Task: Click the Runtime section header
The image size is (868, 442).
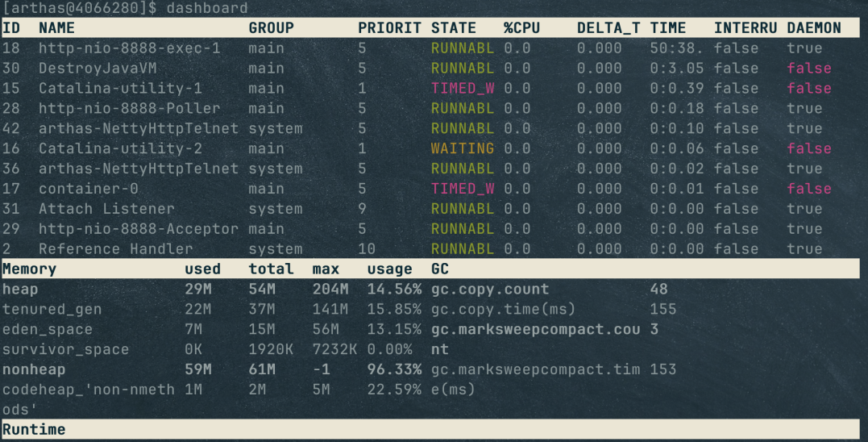Action: [34, 430]
